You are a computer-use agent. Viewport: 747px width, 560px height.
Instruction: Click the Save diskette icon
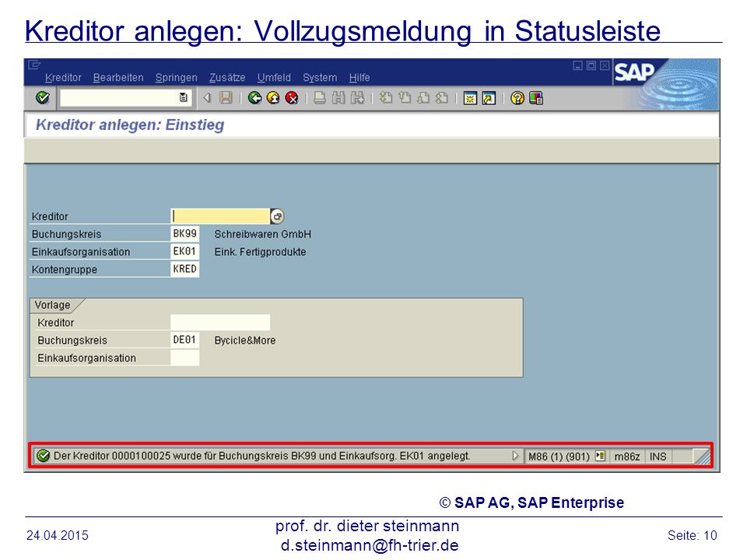click(x=226, y=98)
